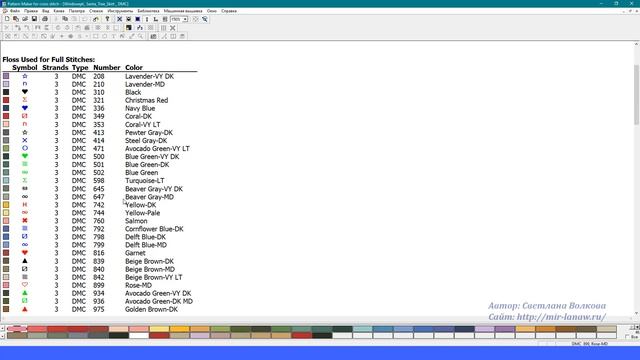The width and height of the screenshot is (640, 360).
Task: Print the floss list using the printer icon
Action: (x=45, y=19)
